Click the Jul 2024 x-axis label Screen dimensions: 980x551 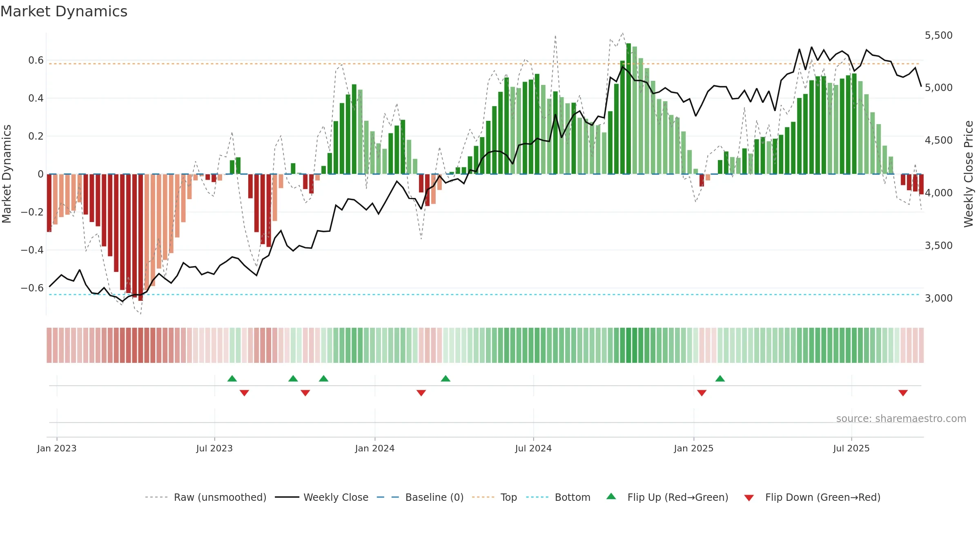tap(533, 448)
